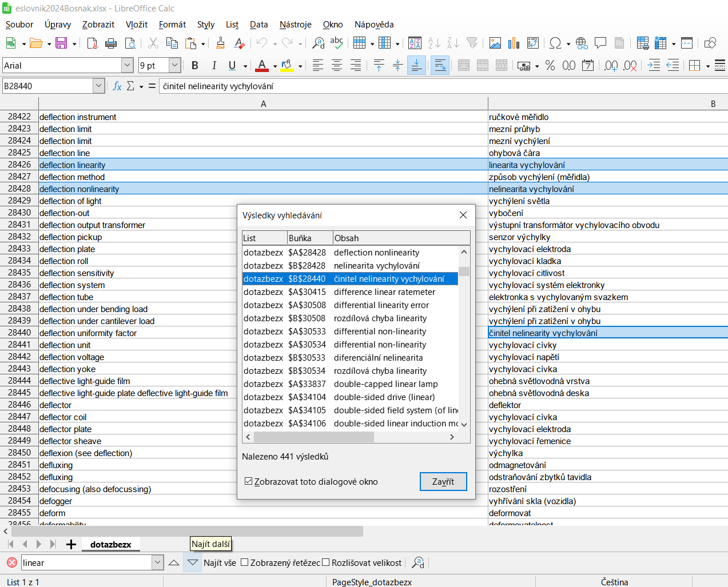Viewport: 728px width, 587px height.
Task: Open the font size dropdown
Action: pyautogui.click(x=175, y=66)
